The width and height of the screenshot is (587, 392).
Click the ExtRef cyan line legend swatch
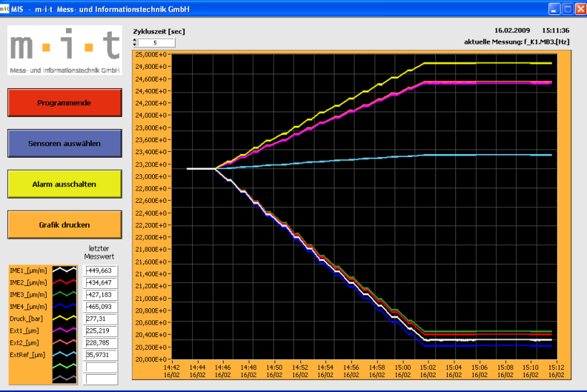point(65,354)
